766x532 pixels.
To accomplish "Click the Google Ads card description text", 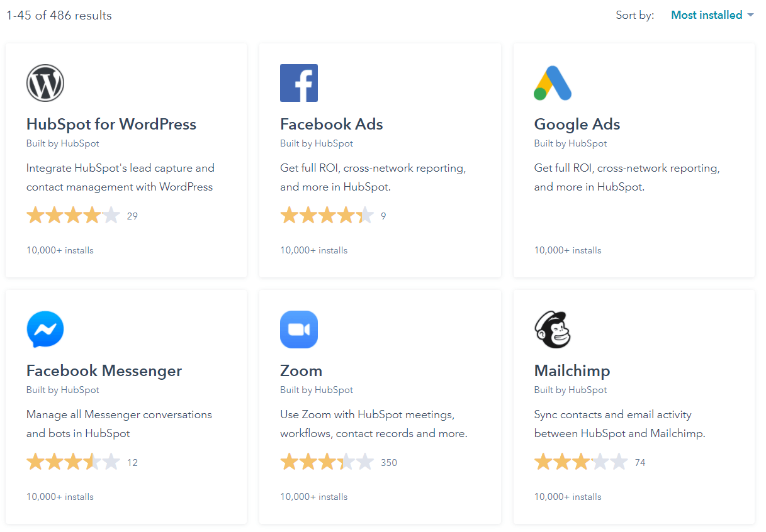I will click(627, 178).
